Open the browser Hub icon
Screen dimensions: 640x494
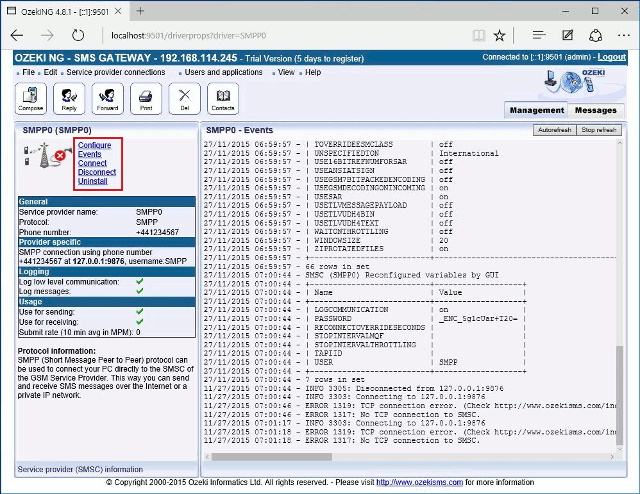(x=539, y=36)
